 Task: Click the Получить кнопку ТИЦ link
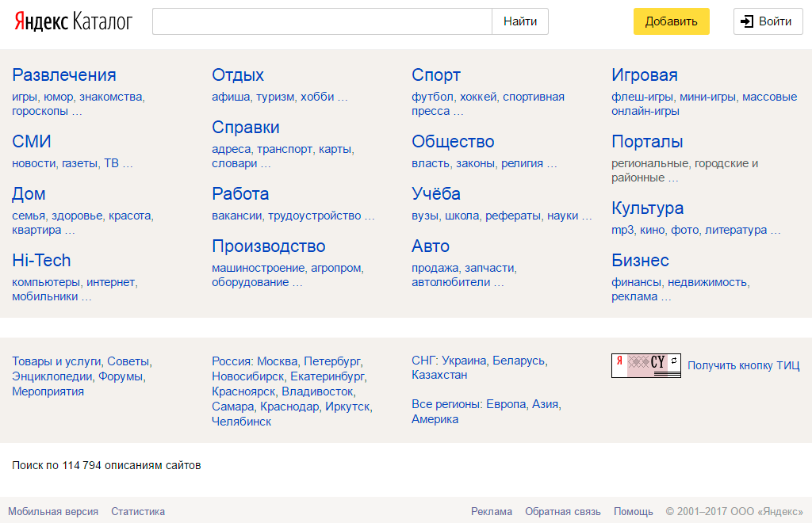pos(743,366)
